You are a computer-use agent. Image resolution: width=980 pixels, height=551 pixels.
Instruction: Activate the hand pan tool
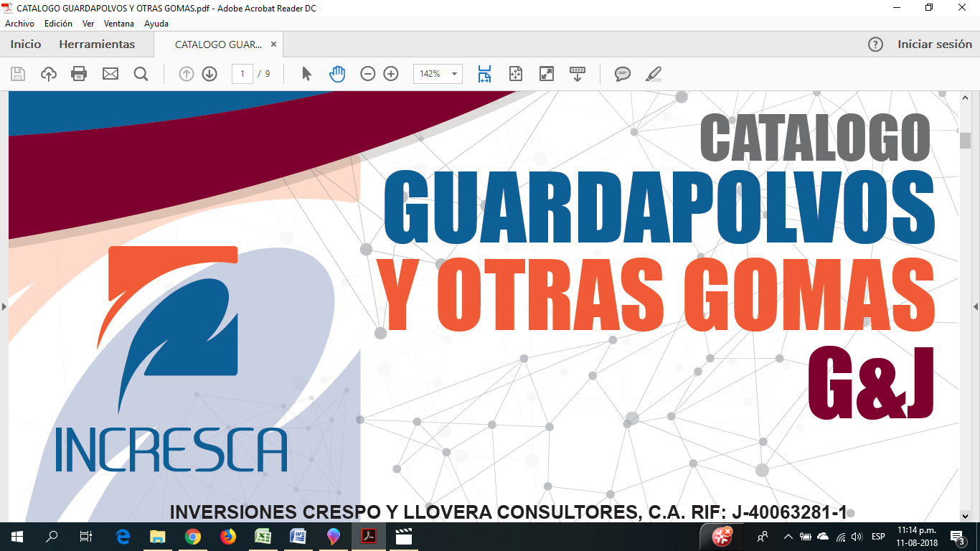(x=337, y=73)
